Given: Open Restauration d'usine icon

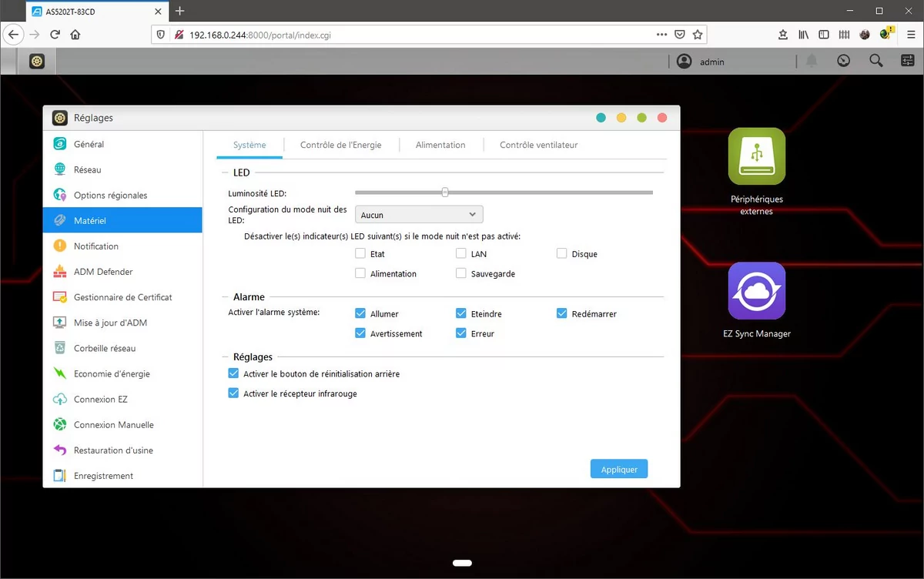Looking at the screenshot, I should click(x=60, y=450).
